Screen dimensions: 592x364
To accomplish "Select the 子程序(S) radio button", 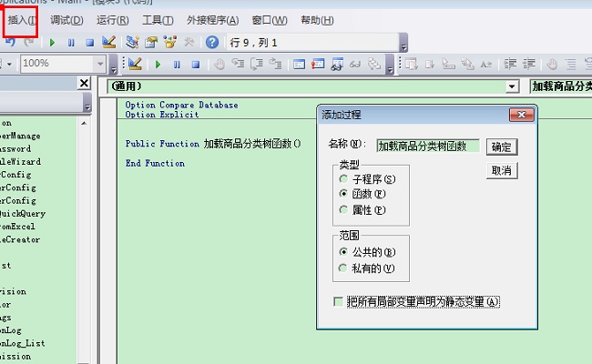I will pyautogui.click(x=343, y=178).
